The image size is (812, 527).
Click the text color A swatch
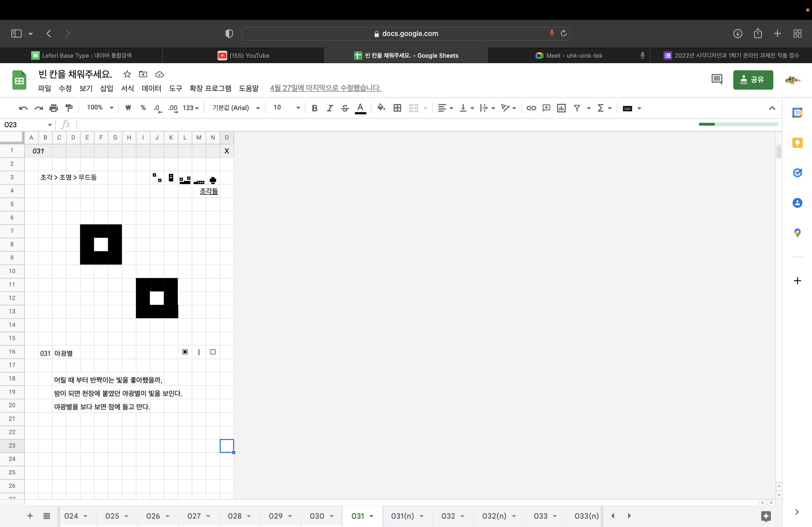pyautogui.click(x=360, y=108)
